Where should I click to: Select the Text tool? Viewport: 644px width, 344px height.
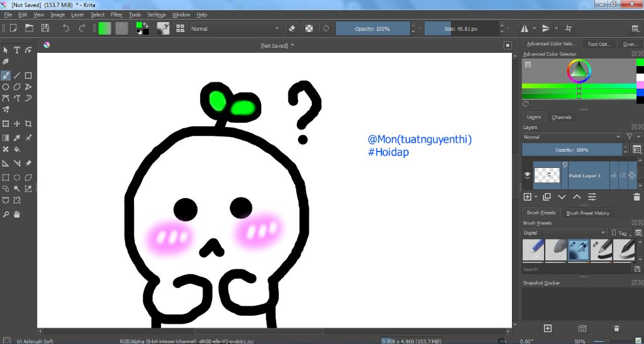pos(17,50)
